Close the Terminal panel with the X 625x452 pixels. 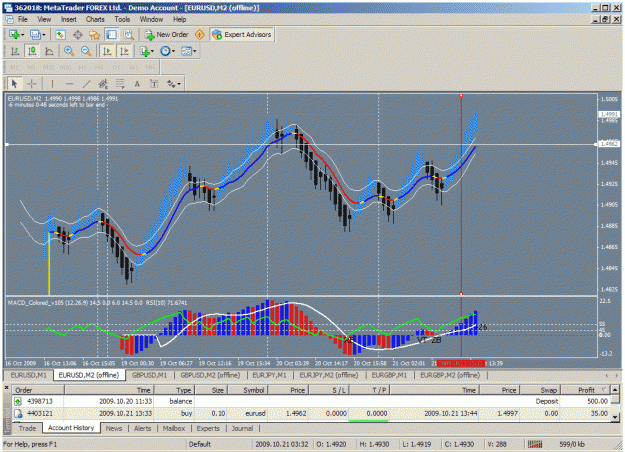click(6, 387)
